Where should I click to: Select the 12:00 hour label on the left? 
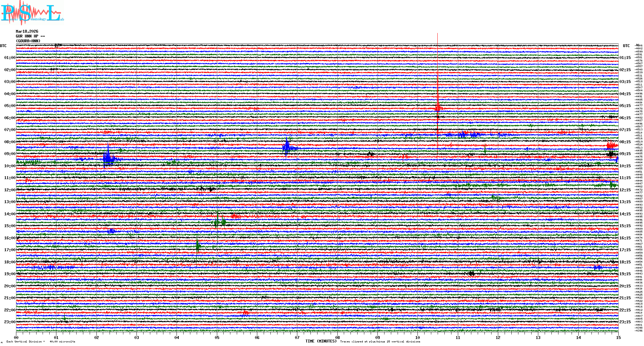pos(10,190)
